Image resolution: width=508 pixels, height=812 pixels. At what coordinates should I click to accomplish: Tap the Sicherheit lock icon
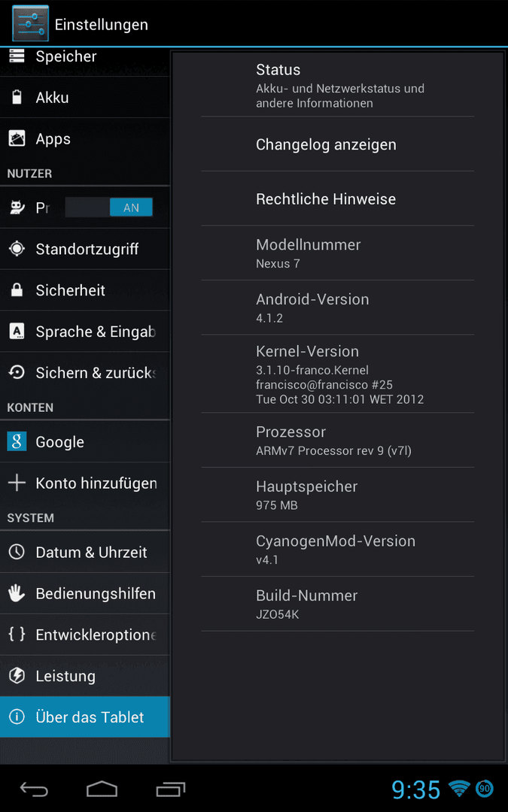17,290
